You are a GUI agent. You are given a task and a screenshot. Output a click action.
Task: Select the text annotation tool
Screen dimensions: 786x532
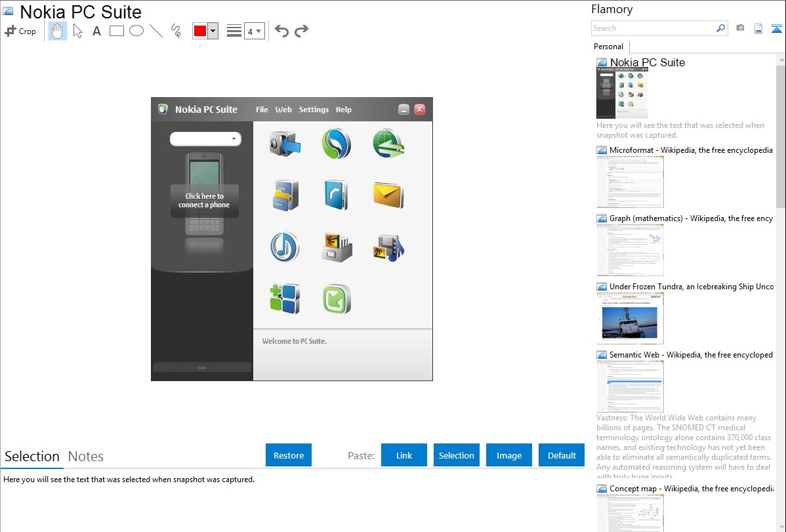tap(96, 31)
